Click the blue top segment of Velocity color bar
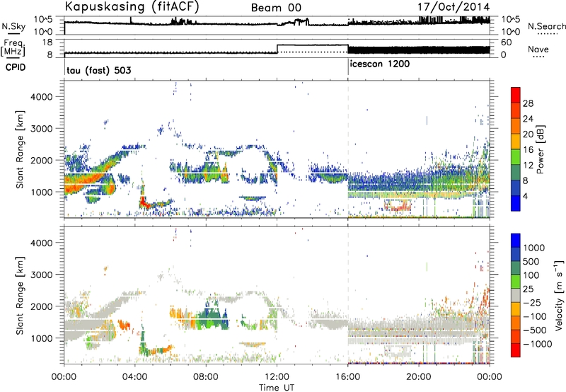Viewport: 566px width, 392px height. coord(516,241)
